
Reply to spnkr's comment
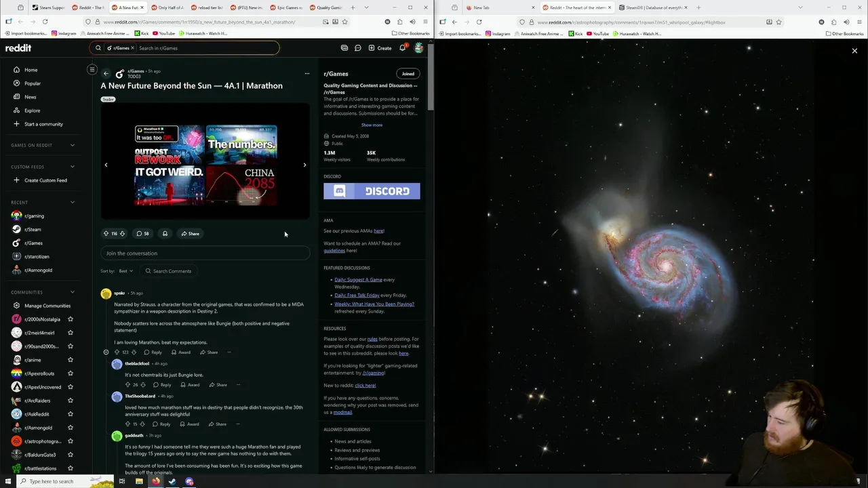153,352
